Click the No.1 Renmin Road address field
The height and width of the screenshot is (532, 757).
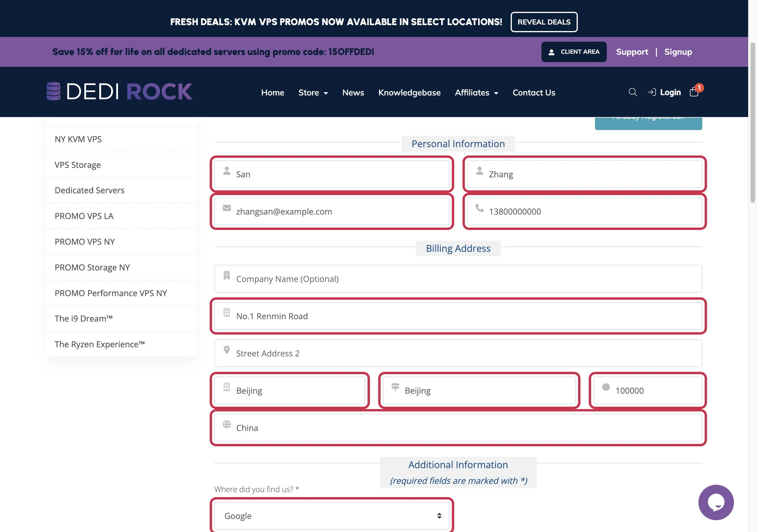pyautogui.click(x=458, y=316)
